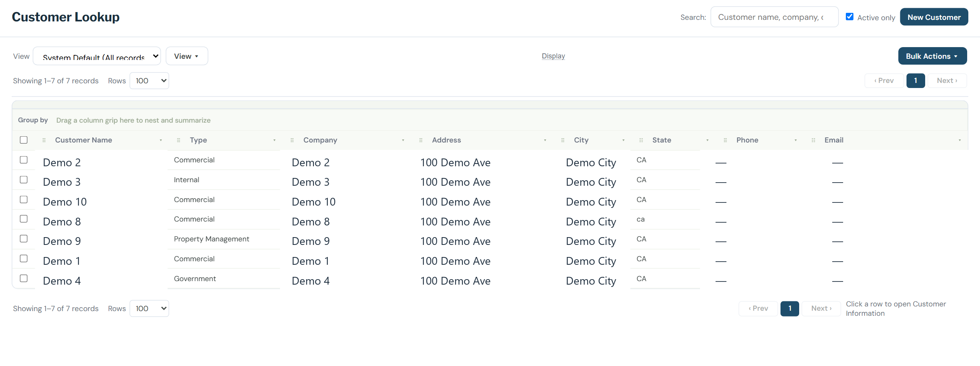Click Demo 9 row's Demo City cell

[591, 241]
